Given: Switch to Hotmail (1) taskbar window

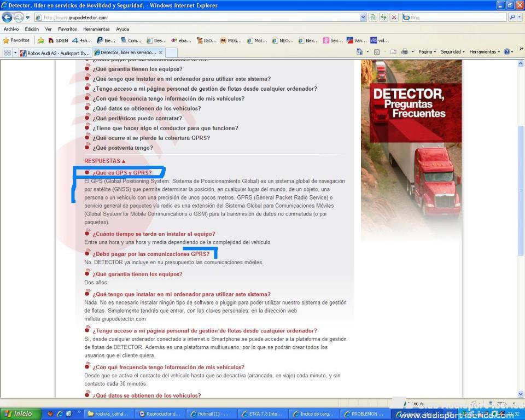Looking at the screenshot, I should [x=212, y=414].
